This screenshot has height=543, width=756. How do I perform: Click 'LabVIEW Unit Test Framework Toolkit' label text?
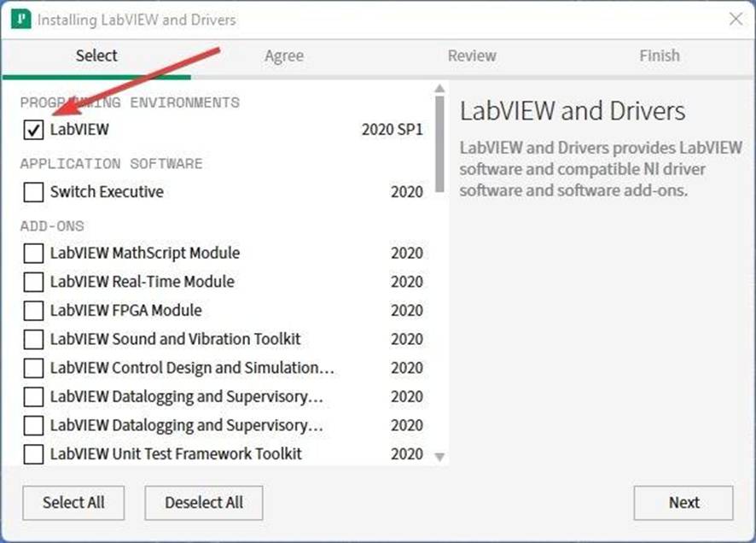(x=176, y=454)
